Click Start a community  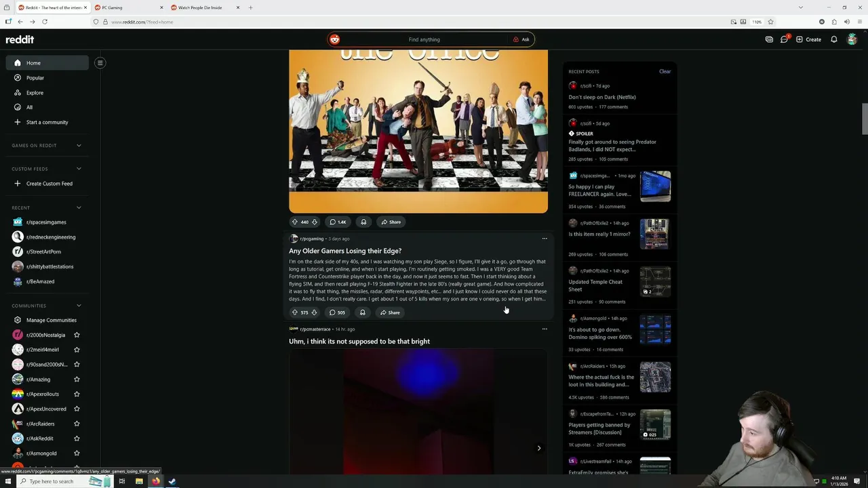[x=47, y=122]
